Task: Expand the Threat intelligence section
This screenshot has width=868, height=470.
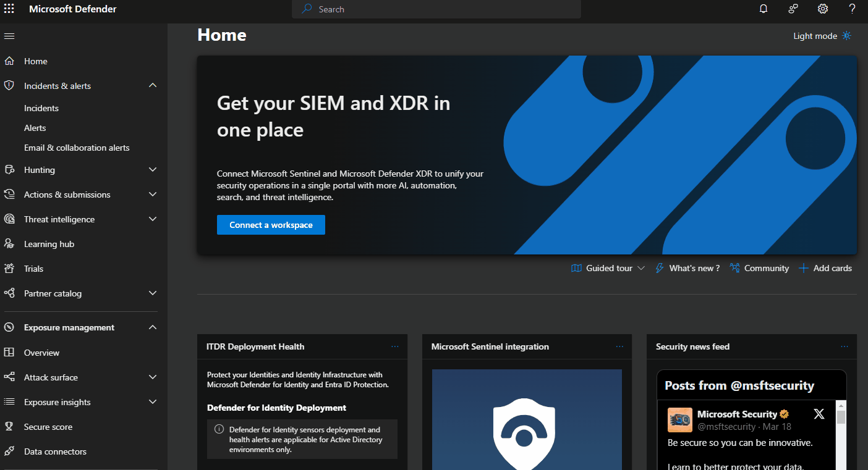Action: coord(152,219)
